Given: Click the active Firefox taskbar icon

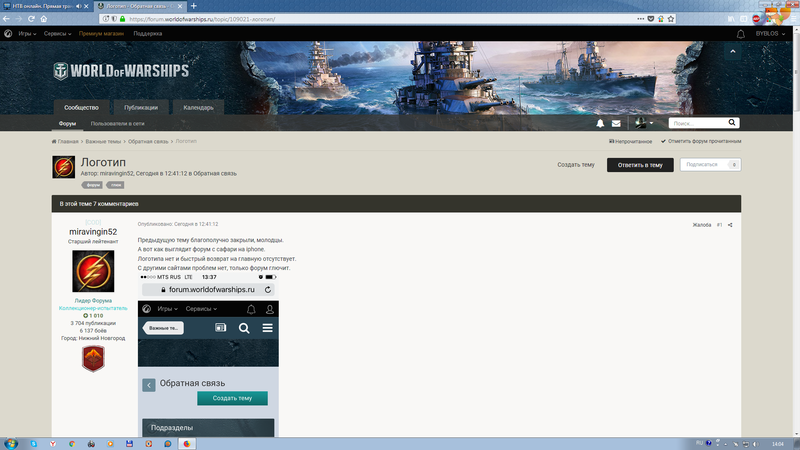Looking at the screenshot, I should coord(187,444).
